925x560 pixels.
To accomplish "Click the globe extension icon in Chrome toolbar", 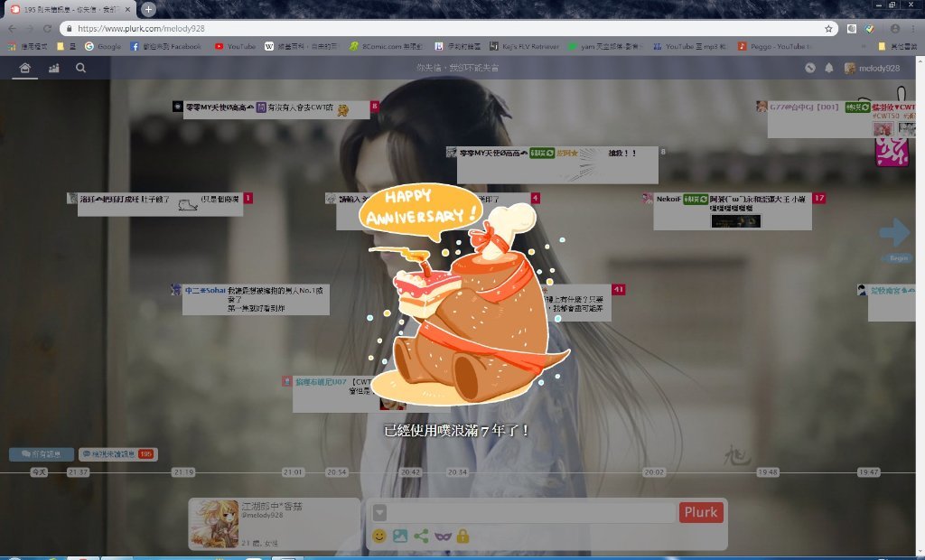I will pos(851,28).
